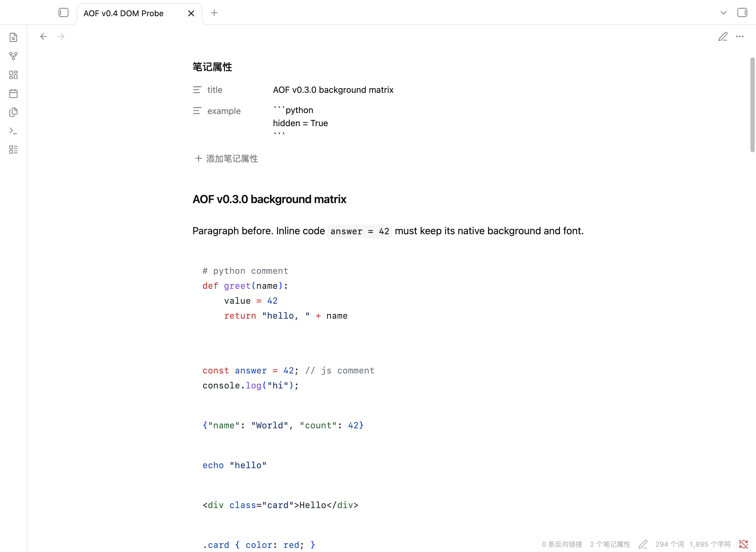The height and width of the screenshot is (552, 756).
Task: Open the more options three-dot menu
Action: click(x=739, y=36)
